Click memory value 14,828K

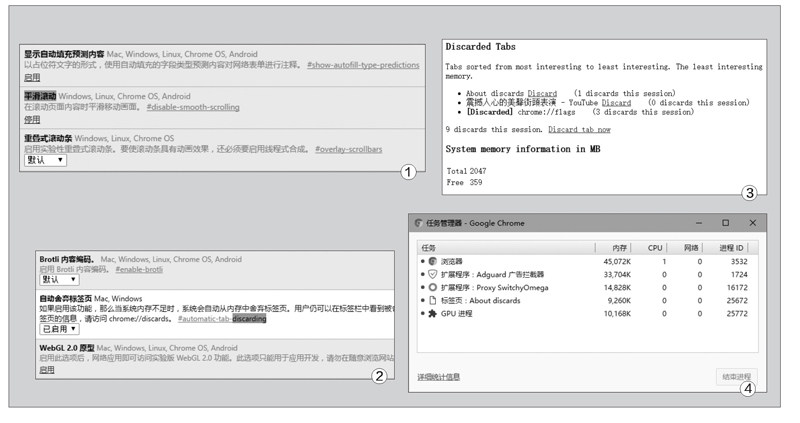617,288
